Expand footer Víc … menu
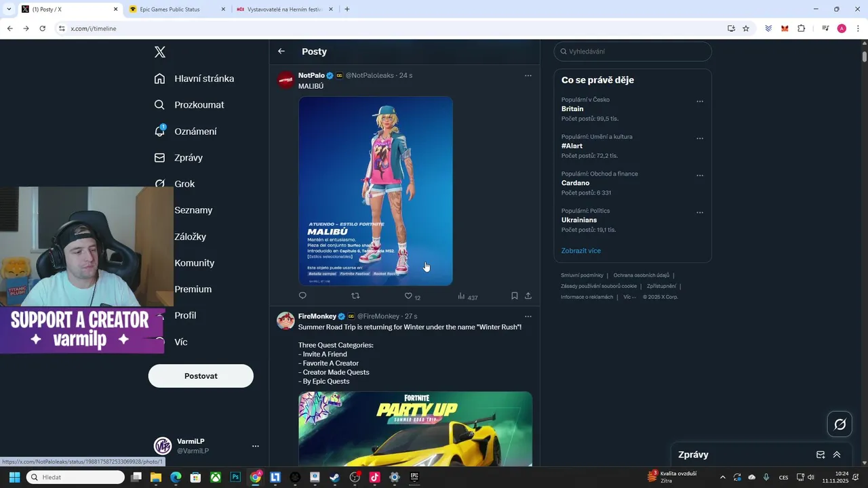The width and height of the screenshot is (868, 488). point(630,297)
